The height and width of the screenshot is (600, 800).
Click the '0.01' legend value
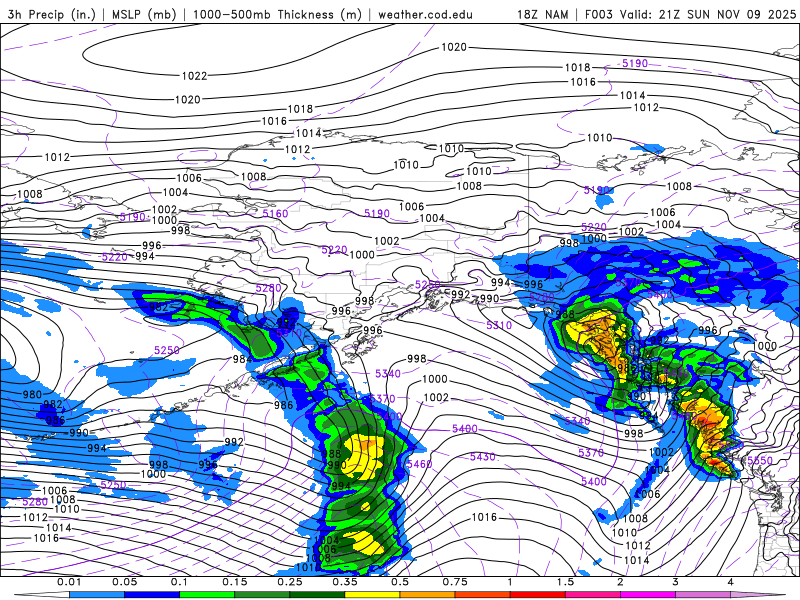pos(69,582)
